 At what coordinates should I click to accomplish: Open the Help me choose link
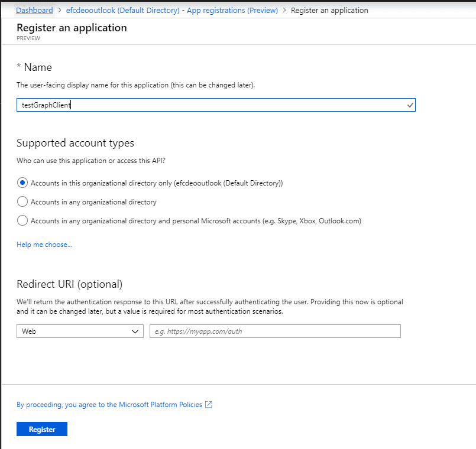point(44,245)
